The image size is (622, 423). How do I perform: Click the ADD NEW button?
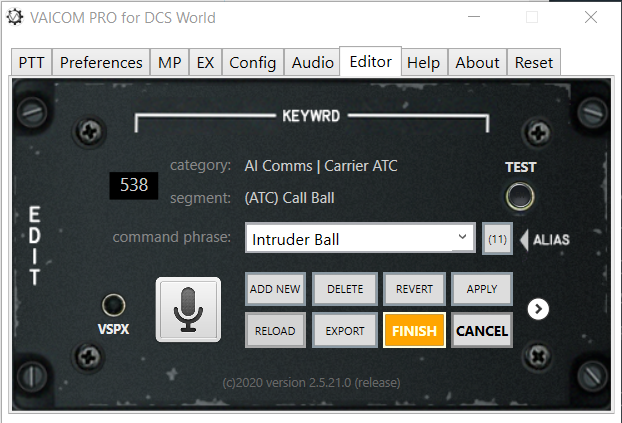coord(275,289)
